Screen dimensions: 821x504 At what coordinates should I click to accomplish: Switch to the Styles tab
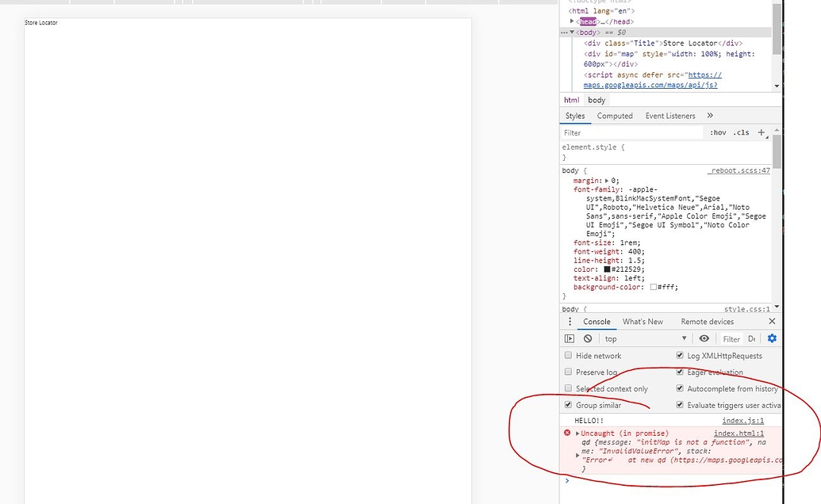pyautogui.click(x=575, y=116)
